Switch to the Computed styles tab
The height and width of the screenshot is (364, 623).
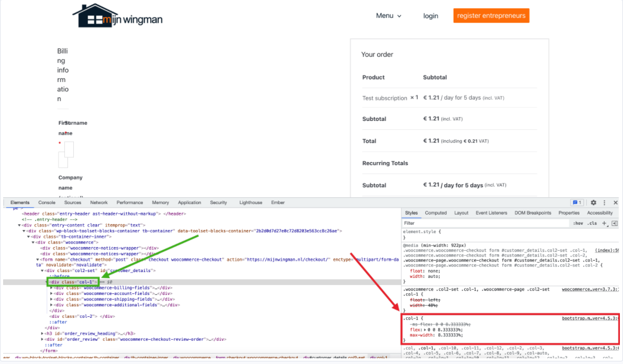(436, 213)
